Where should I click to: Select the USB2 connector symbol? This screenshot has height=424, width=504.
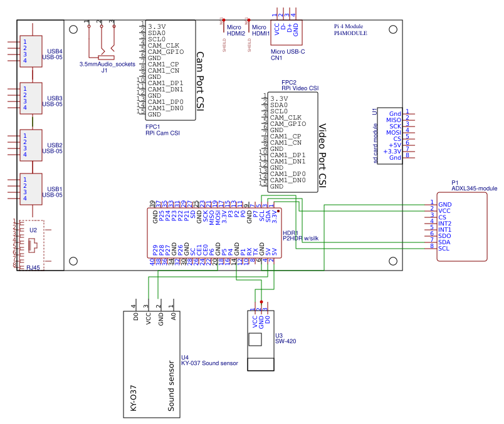pyautogui.click(x=31, y=145)
